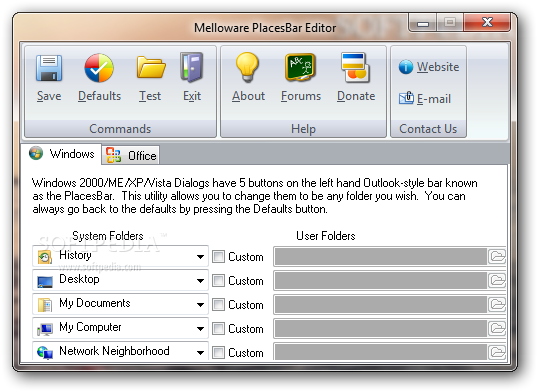Switch to the Windows tab
The width and height of the screenshot is (538, 392).
(x=61, y=154)
